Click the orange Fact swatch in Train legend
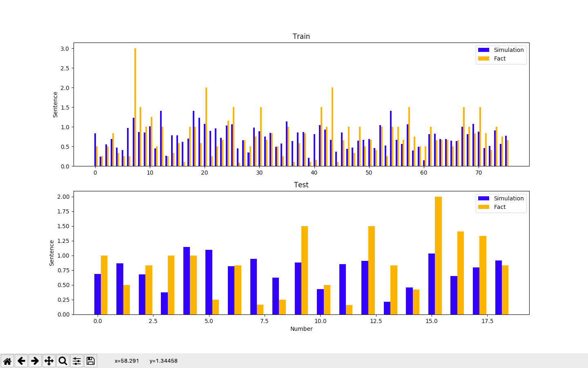 pos(483,58)
